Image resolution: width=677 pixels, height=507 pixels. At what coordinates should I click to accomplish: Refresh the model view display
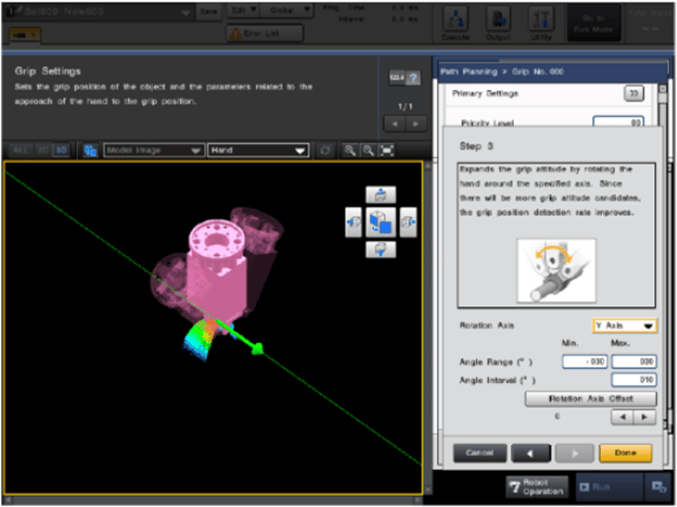(x=324, y=150)
